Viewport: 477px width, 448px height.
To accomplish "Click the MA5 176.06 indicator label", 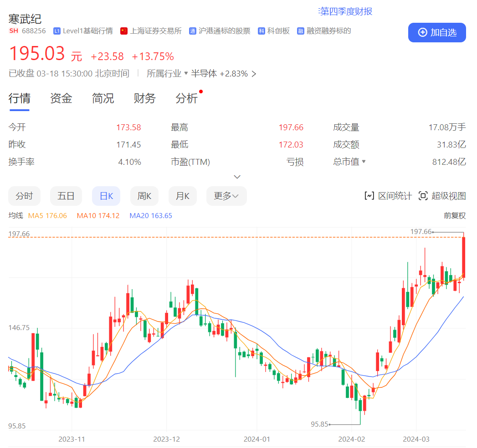I will (x=47, y=215).
